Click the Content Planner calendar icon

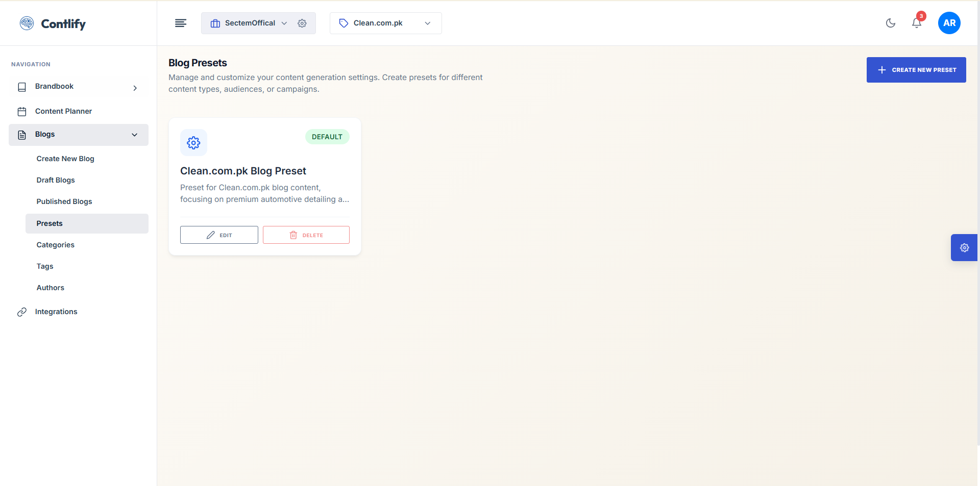tap(21, 111)
